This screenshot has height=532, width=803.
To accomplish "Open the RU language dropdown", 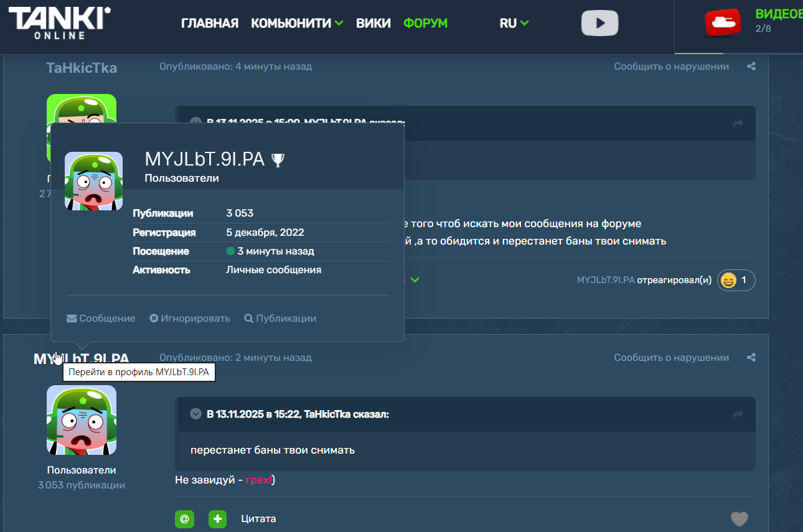I will click(514, 23).
